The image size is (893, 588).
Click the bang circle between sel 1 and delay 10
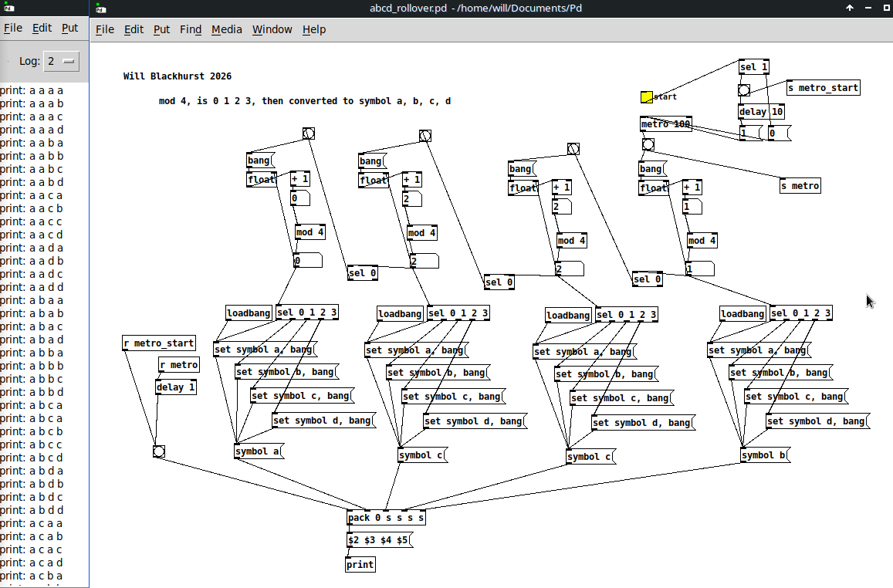coord(744,90)
